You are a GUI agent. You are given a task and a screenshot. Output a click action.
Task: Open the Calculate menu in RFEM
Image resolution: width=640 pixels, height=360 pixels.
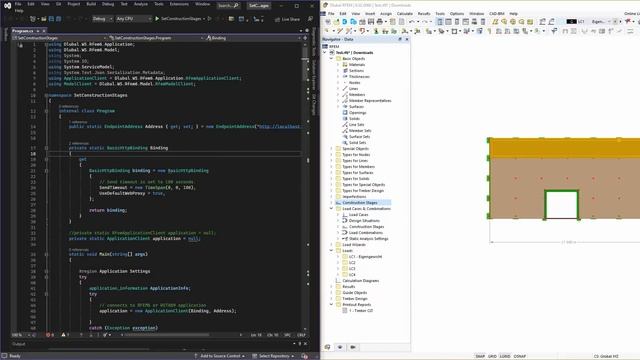point(404,13)
